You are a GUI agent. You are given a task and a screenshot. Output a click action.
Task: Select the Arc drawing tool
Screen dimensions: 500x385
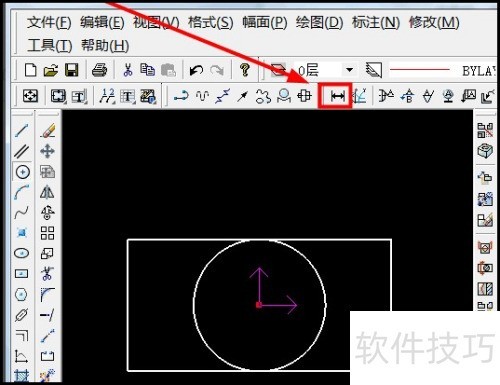[x=22, y=192]
